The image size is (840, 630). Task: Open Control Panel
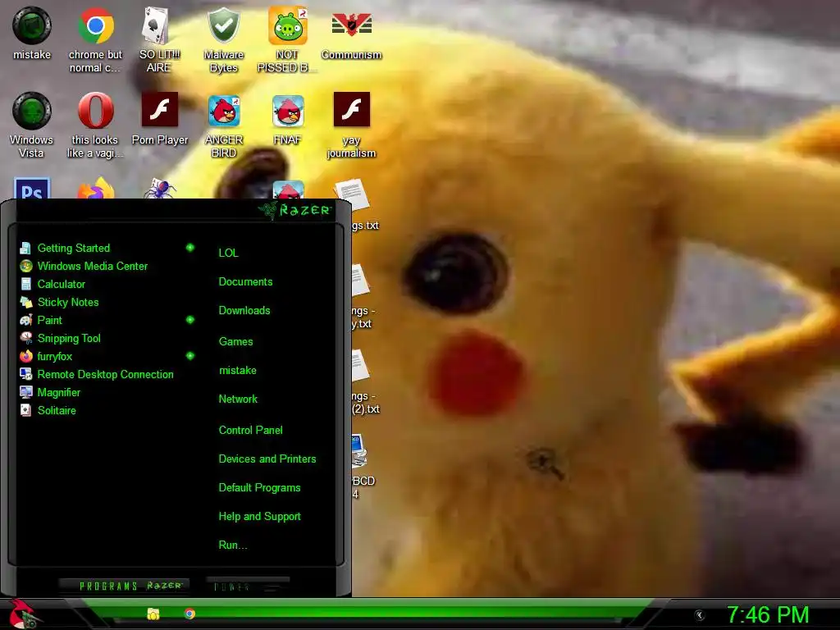click(250, 430)
